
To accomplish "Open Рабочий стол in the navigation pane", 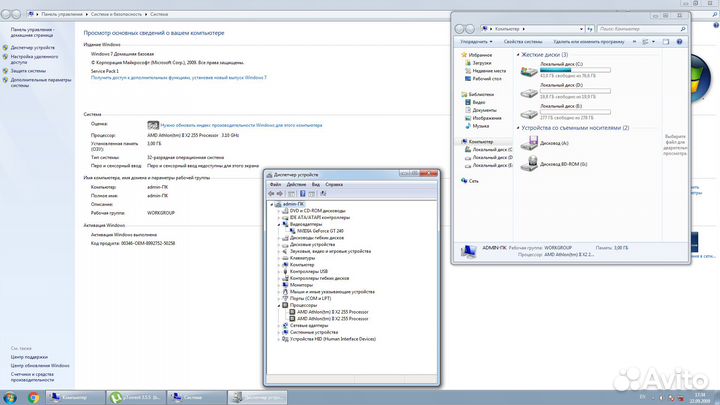I will click(487, 79).
